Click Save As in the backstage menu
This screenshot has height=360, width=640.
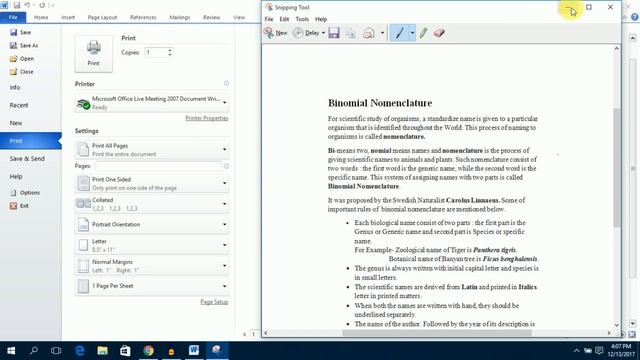[x=24, y=45]
